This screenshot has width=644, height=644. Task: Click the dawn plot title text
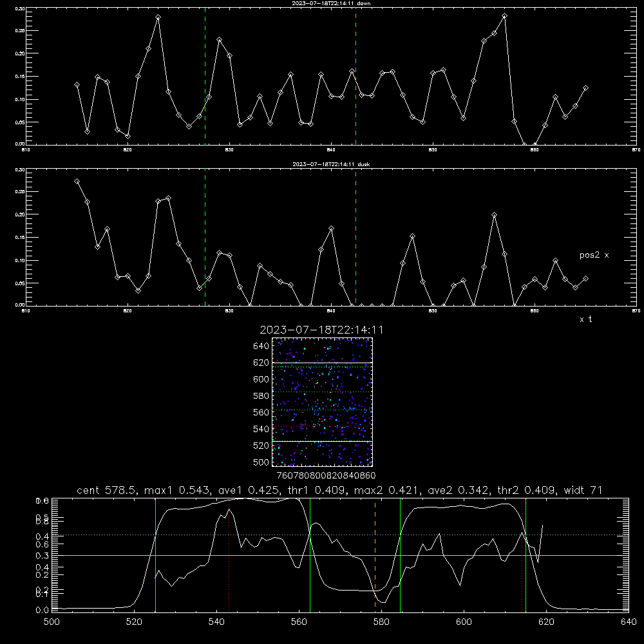331,3
